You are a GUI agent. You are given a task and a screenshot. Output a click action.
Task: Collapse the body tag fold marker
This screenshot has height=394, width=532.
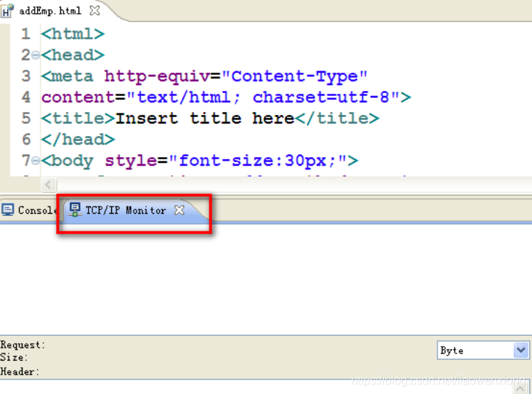tap(36, 161)
